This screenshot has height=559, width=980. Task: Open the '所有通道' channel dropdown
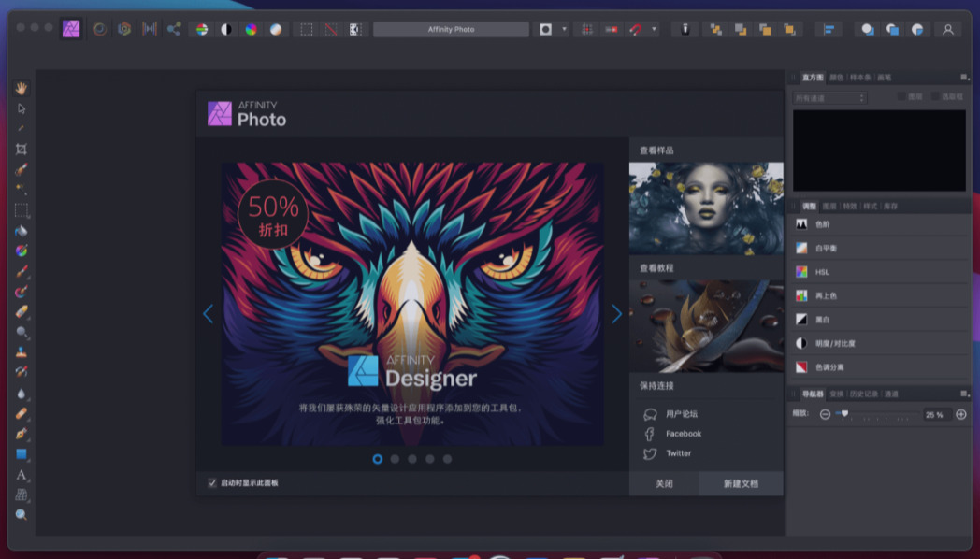tap(829, 98)
